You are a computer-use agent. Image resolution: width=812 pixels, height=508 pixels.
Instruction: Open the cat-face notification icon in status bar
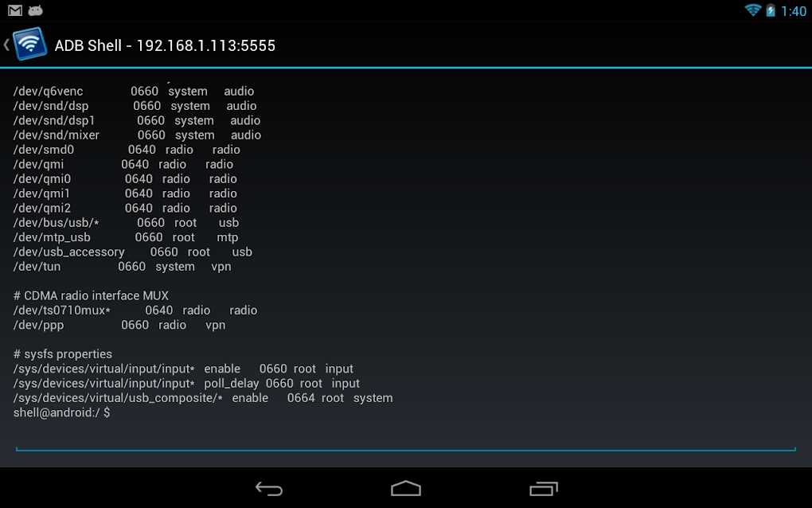click(35, 10)
